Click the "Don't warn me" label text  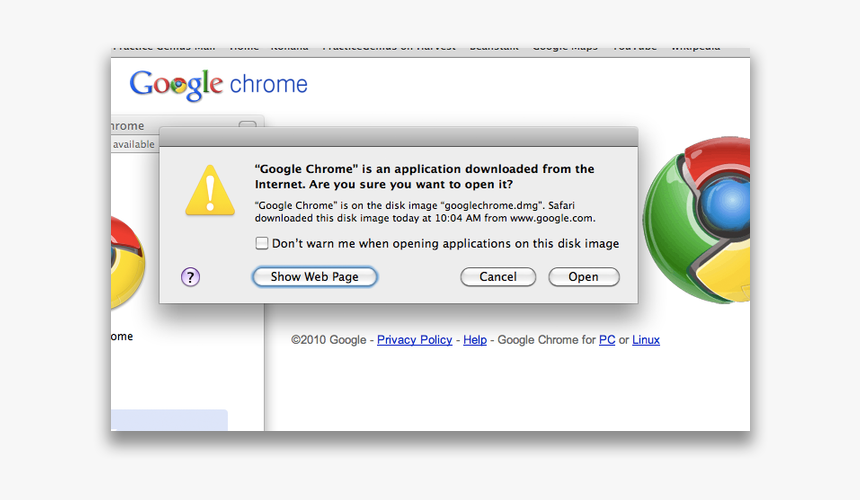(x=445, y=243)
